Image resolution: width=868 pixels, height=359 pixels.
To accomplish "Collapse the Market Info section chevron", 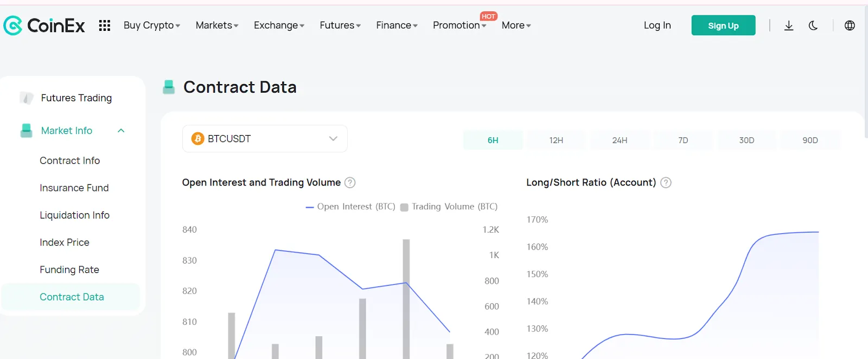I will [x=121, y=131].
